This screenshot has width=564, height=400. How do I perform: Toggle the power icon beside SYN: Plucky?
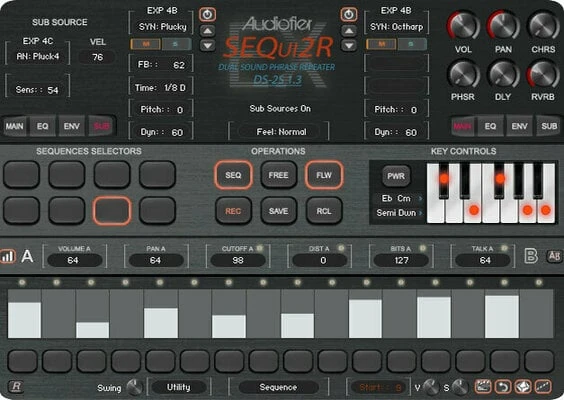point(207,15)
